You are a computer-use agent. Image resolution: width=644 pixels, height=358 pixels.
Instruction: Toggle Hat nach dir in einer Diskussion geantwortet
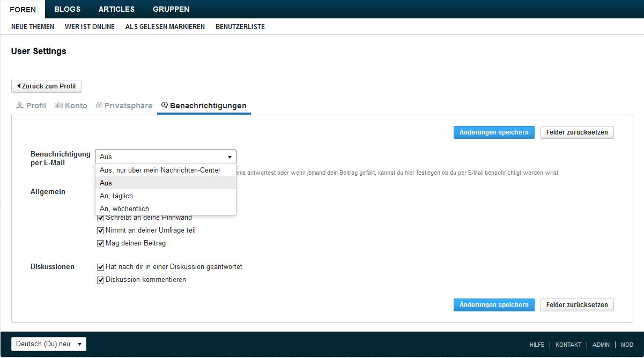pos(100,267)
